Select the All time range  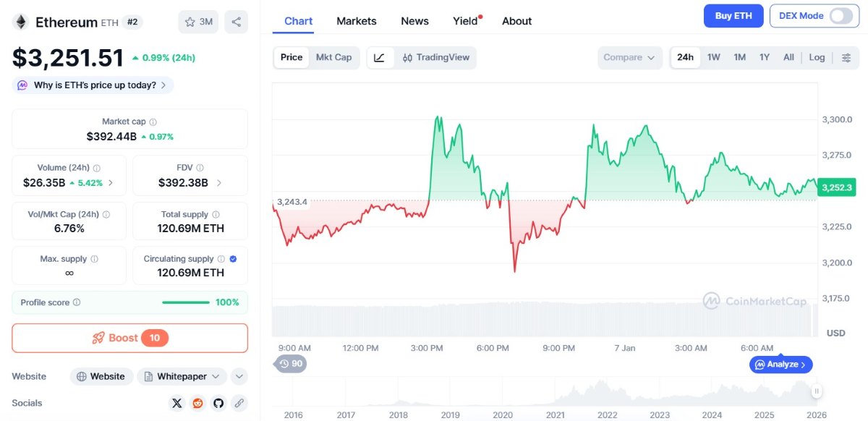788,58
